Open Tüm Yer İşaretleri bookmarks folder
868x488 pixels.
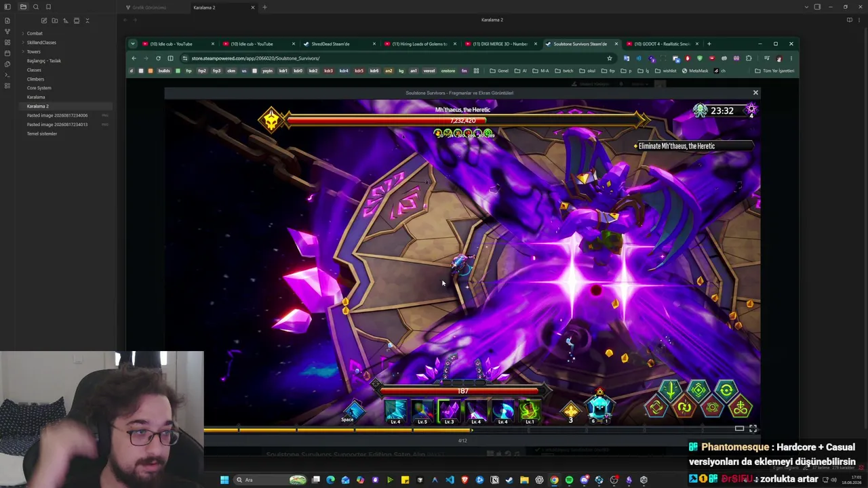774,70
